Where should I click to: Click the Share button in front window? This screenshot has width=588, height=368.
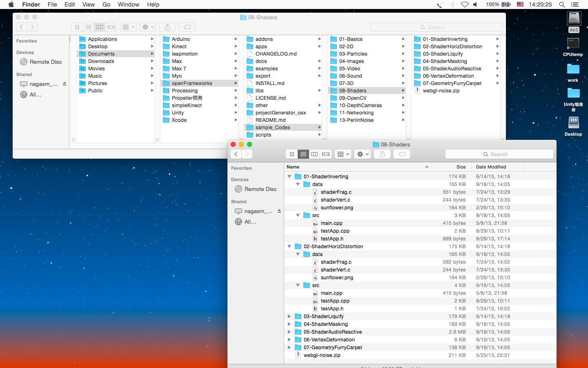point(382,154)
